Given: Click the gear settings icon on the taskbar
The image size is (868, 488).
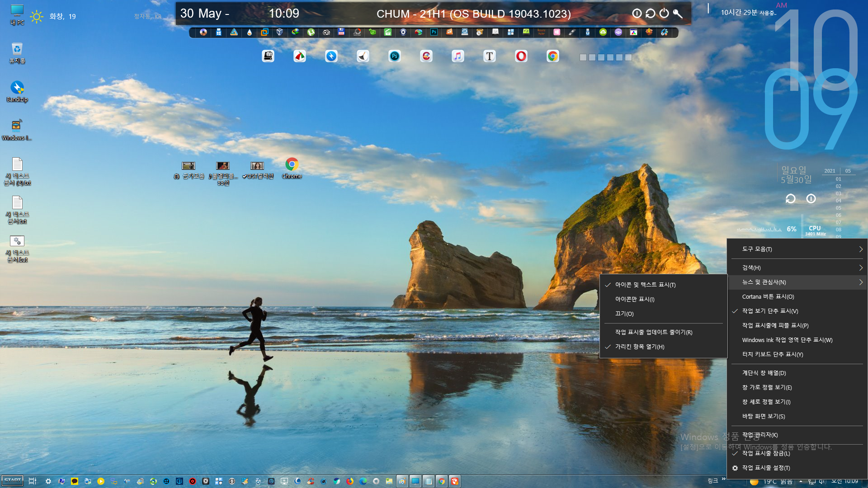Looking at the screenshot, I should 48,481.
